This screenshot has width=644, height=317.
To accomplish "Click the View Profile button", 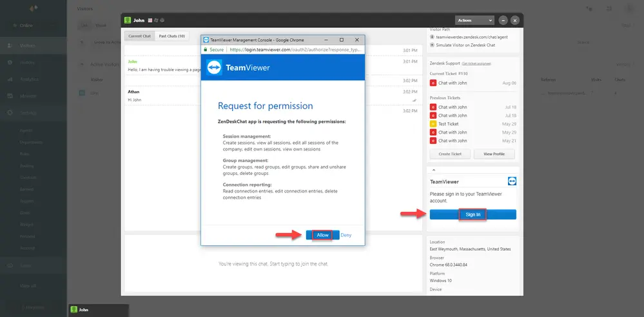I will coord(494,154).
